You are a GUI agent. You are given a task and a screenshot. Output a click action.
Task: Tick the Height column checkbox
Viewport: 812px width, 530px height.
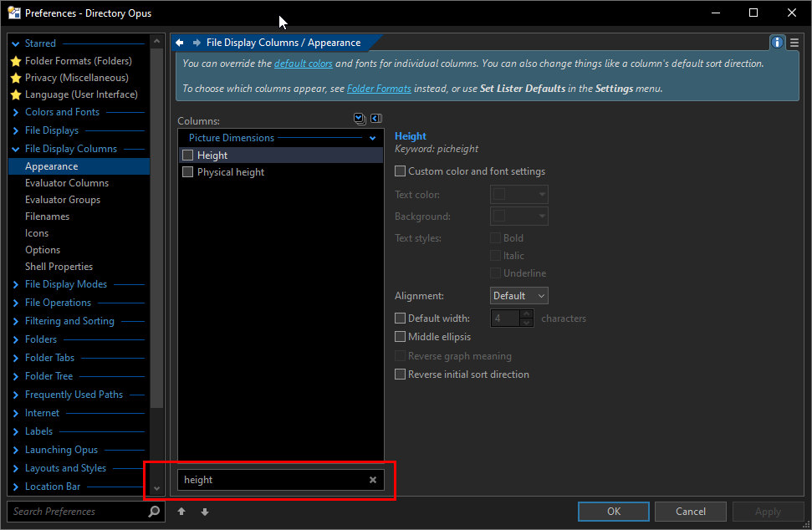(x=188, y=155)
